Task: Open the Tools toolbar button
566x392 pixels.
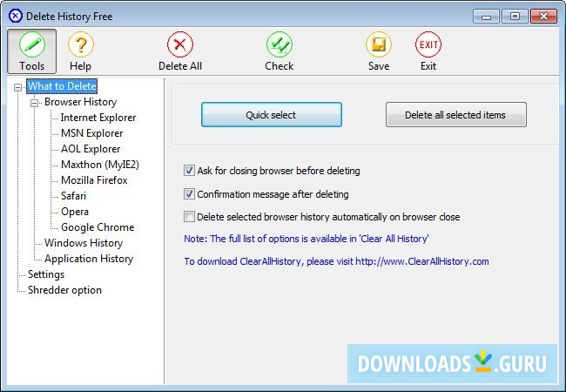Action: pos(31,51)
